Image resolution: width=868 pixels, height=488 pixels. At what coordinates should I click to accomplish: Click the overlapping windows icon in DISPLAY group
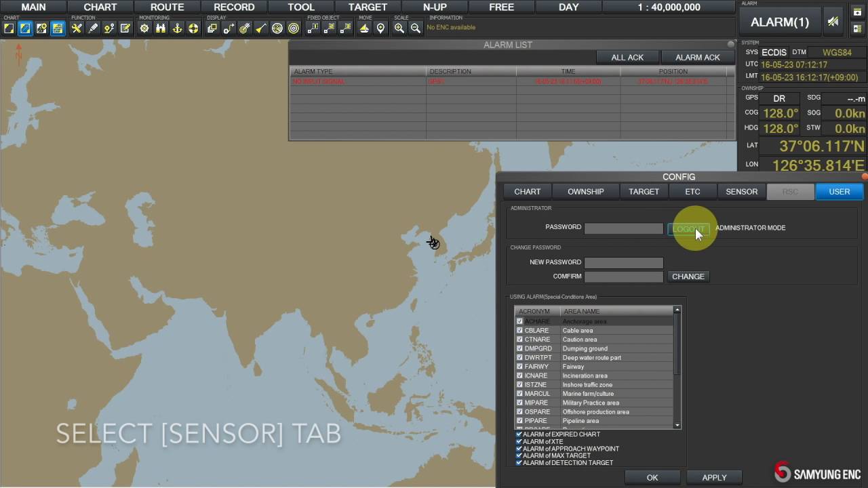(x=212, y=28)
